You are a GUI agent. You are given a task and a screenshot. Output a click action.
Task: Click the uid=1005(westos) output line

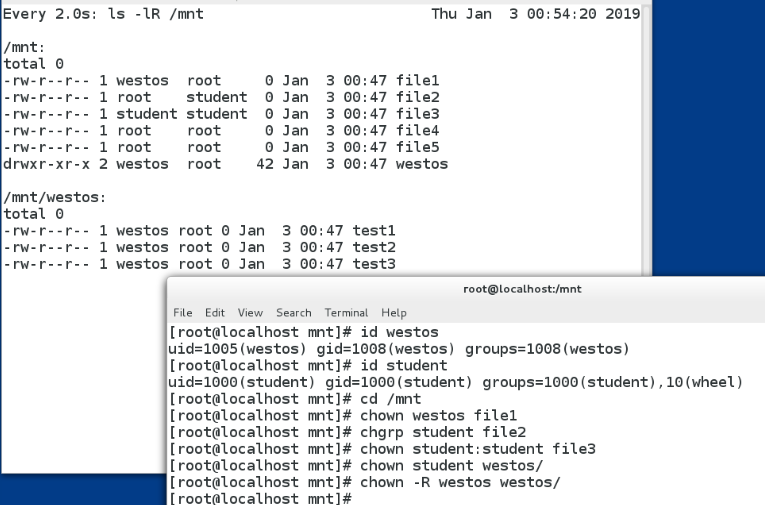(399, 349)
